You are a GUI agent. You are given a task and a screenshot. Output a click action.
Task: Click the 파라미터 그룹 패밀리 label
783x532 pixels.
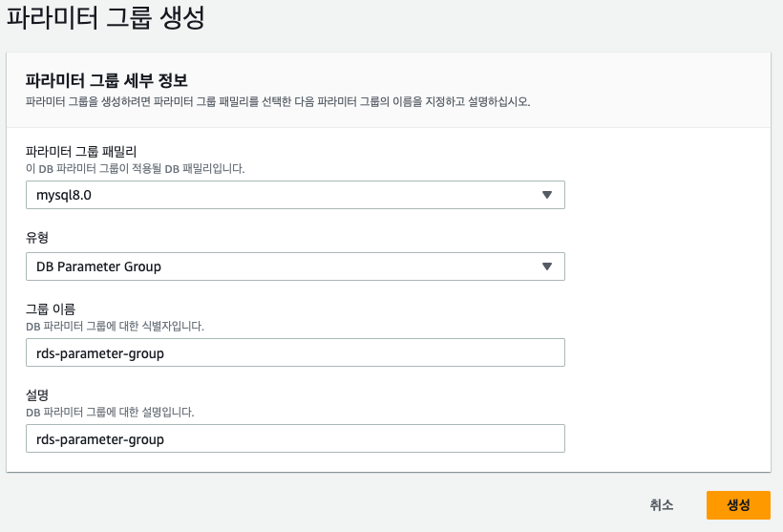[81, 151]
